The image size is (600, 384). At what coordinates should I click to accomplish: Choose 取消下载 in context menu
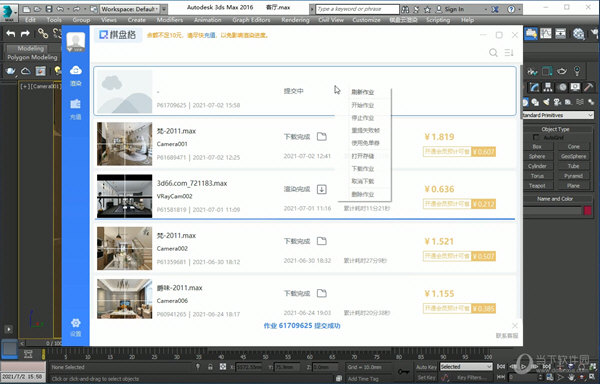(363, 181)
